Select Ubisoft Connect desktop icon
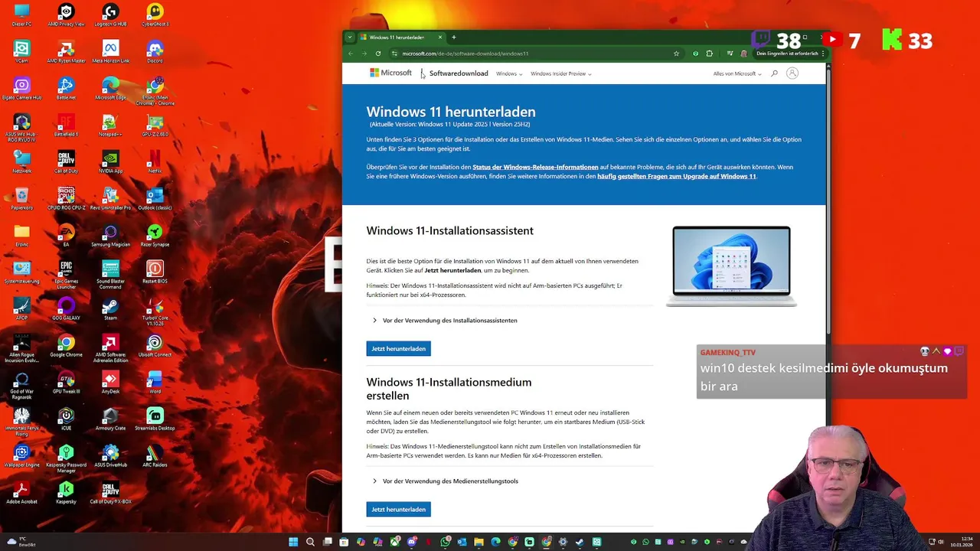 [155, 345]
